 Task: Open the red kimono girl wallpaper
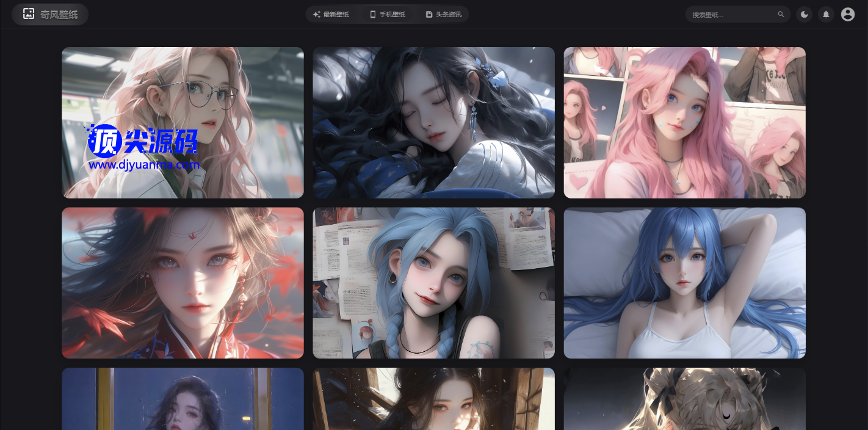click(183, 282)
